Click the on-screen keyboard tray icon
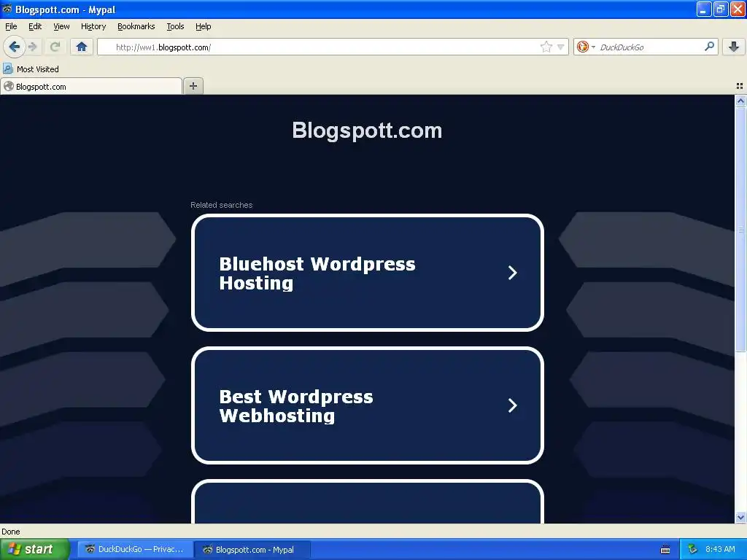 pos(665,550)
